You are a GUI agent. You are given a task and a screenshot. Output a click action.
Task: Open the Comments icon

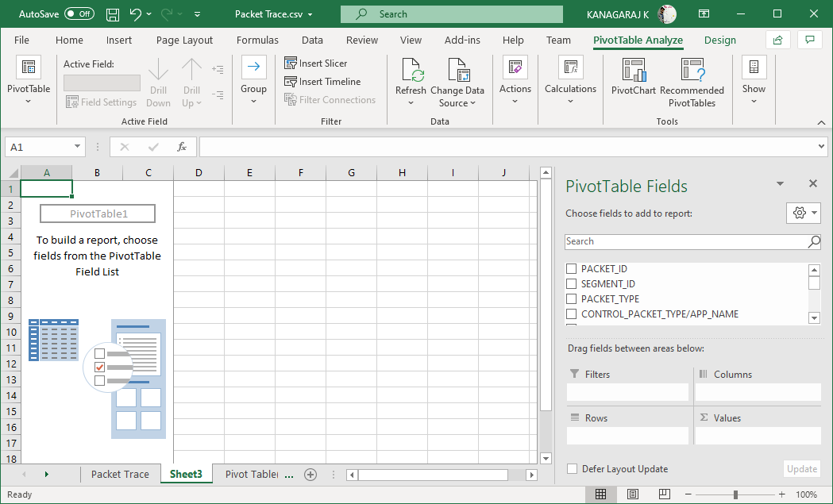[810, 40]
